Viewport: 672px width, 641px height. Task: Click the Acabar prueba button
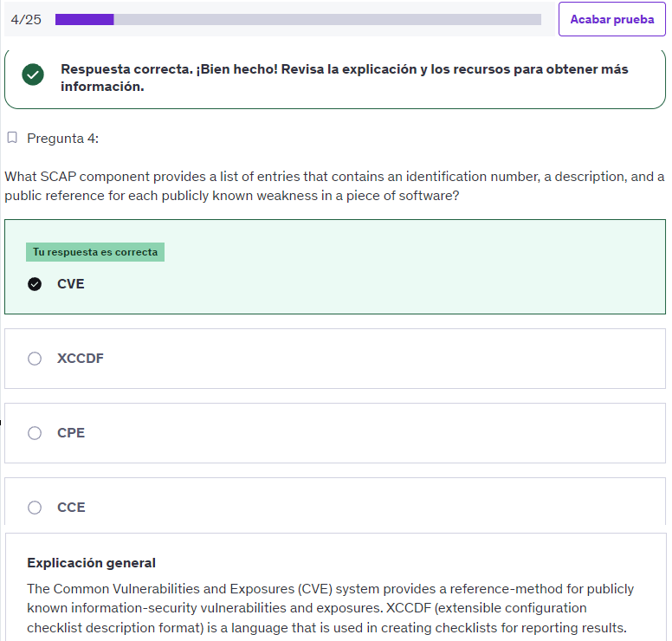point(611,19)
